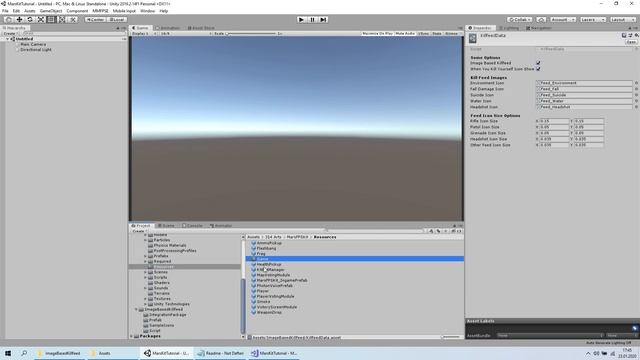Viewport: 640px width, 360px height.
Task: Switch to the Animator tab
Action: coord(221,225)
